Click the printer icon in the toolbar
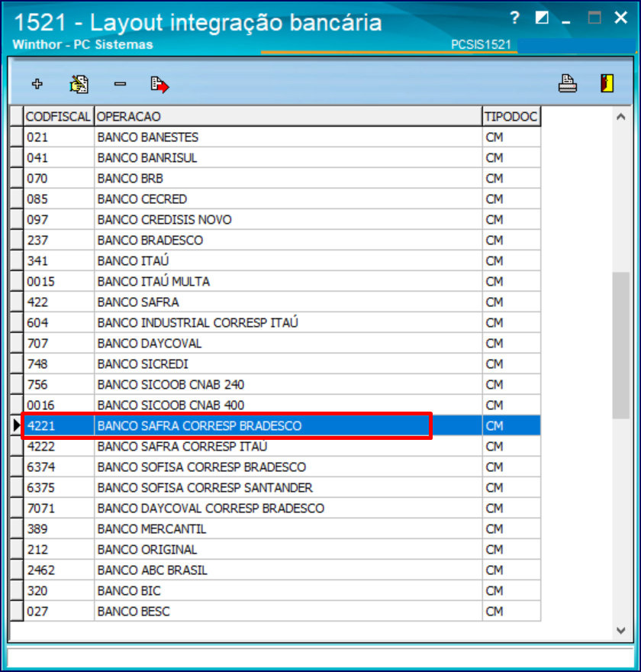This screenshot has width=641, height=672. pos(567,83)
